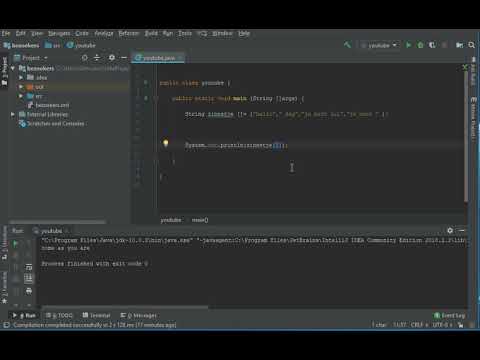
Task: Click the run gutter arrow beside main method
Action: (x=146, y=99)
